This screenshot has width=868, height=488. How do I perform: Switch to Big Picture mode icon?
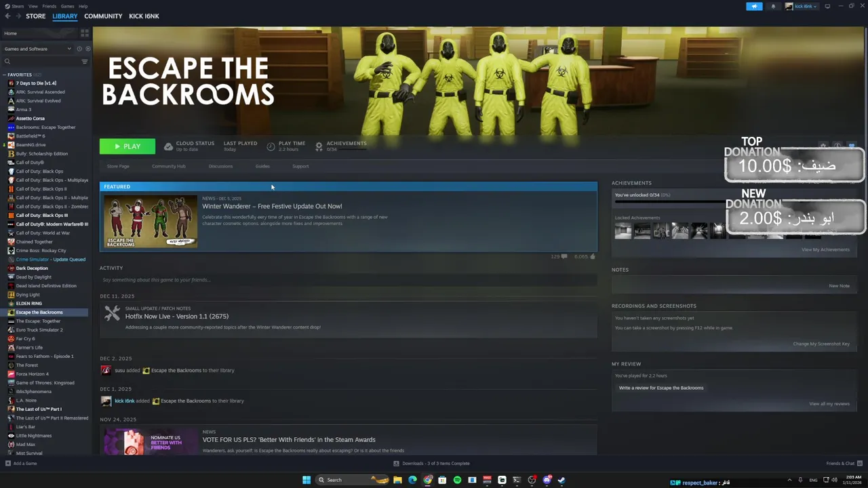coord(827,6)
